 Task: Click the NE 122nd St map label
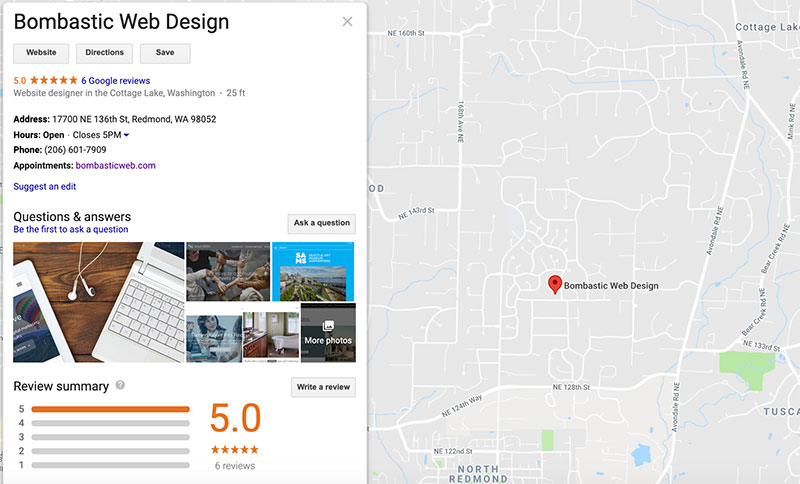[453, 451]
